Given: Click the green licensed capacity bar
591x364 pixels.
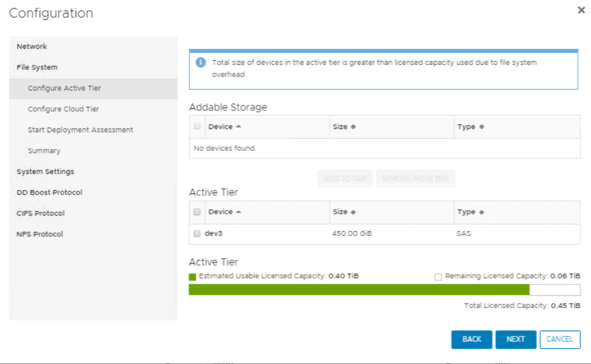Looking at the screenshot, I should coord(360,290).
